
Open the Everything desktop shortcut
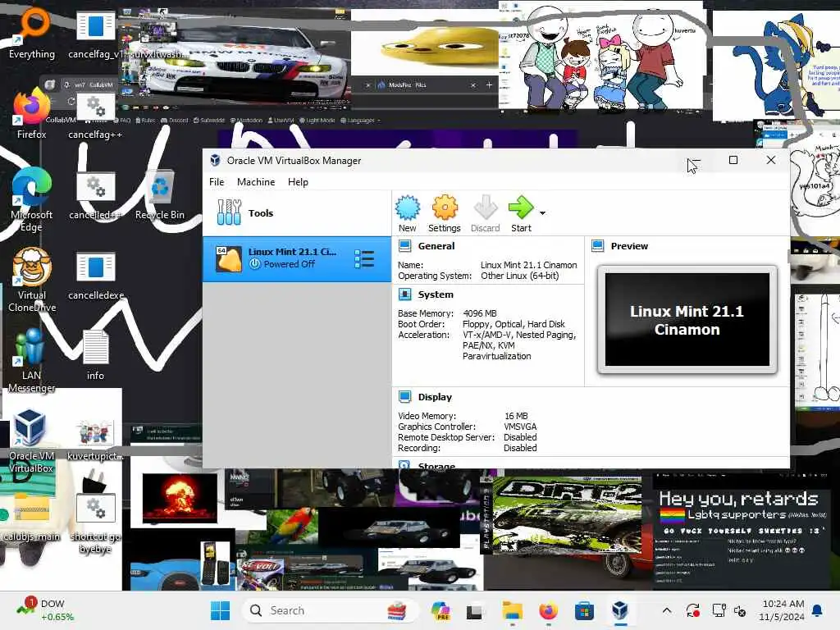[x=32, y=32]
